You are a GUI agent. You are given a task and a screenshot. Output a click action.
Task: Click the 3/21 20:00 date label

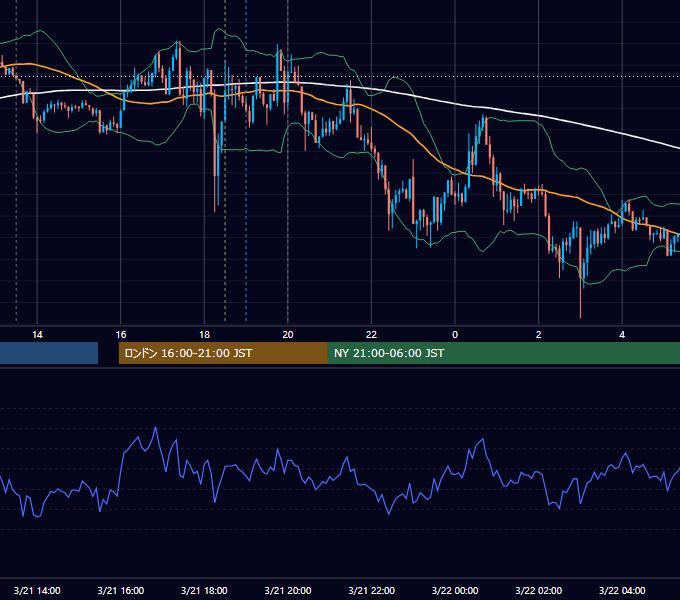[288, 590]
